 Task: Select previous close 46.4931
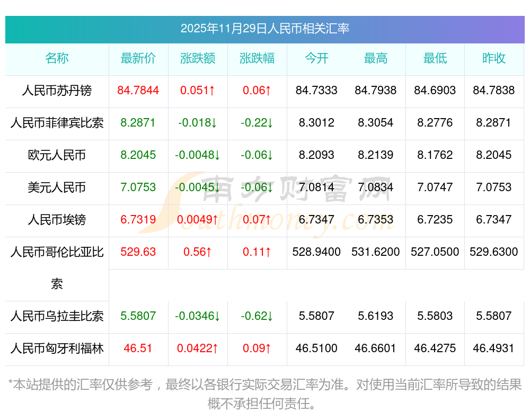tap(494, 348)
